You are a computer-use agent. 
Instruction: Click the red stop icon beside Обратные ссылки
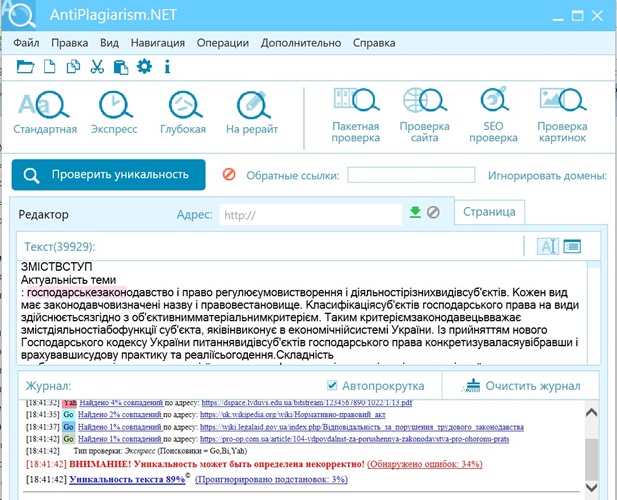(229, 174)
